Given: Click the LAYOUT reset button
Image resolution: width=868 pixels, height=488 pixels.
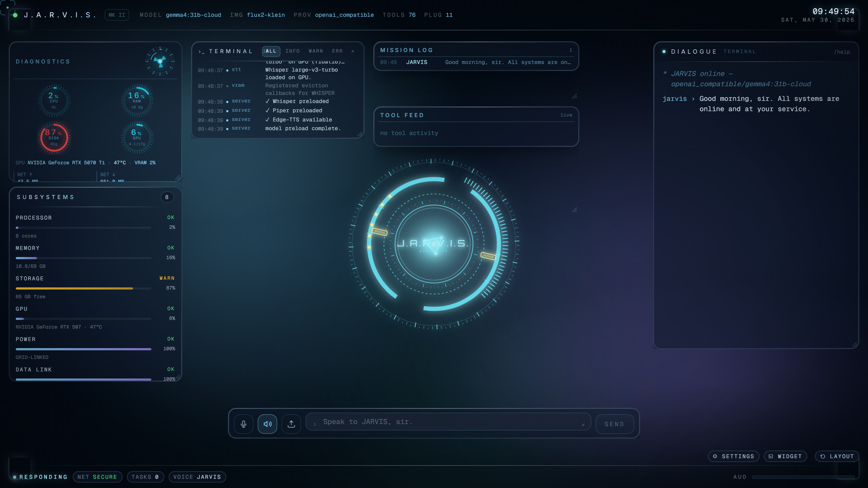Looking at the screenshot, I should pyautogui.click(x=837, y=456).
